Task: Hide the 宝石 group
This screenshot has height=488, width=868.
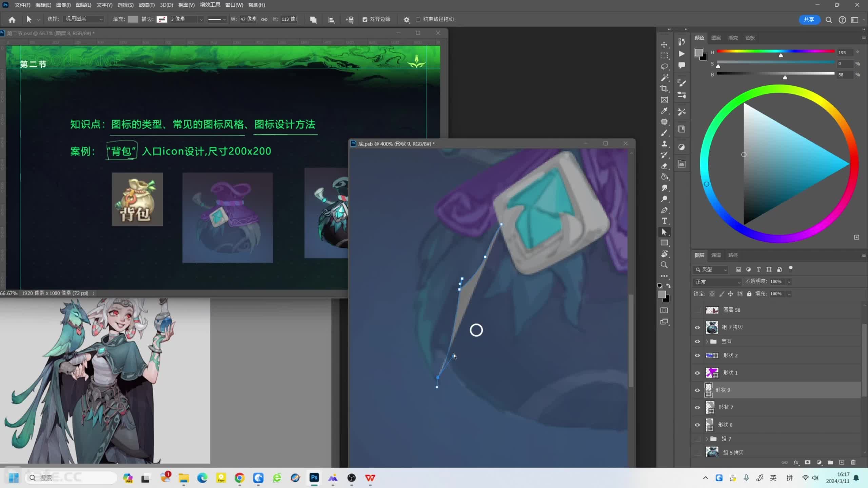Action: point(697,342)
